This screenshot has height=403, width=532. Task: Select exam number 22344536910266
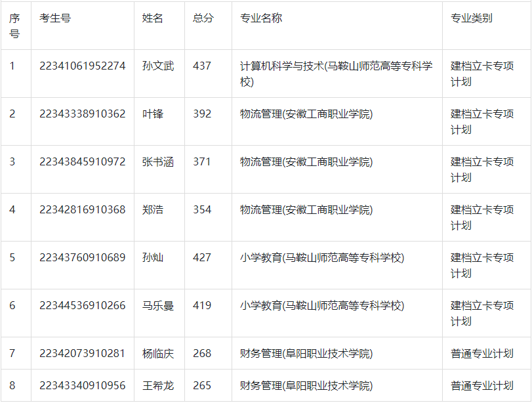(83, 306)
